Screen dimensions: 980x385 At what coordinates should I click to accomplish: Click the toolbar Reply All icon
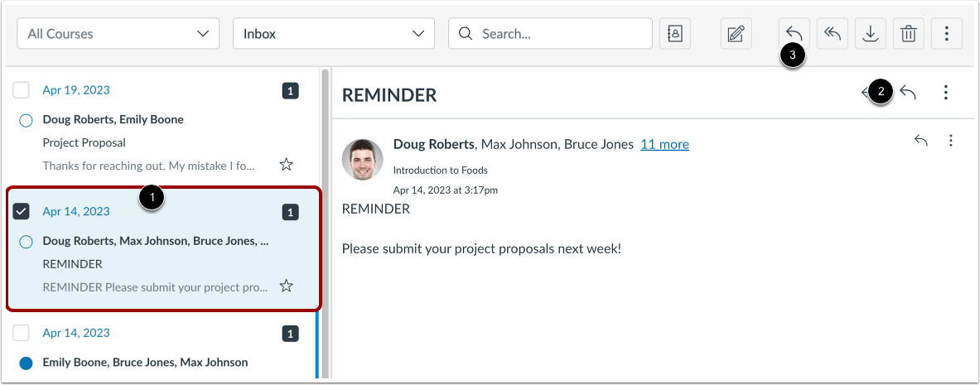(832, 34)
